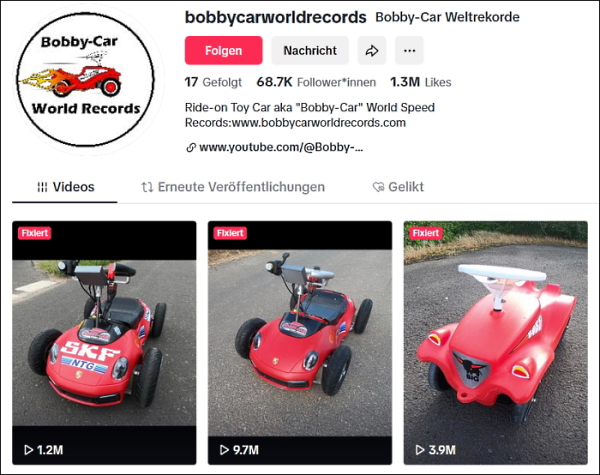The image size is (600, 475).
Task: Click the link chain icon beside YouTube URL
Action: click(x=191, y=147)
